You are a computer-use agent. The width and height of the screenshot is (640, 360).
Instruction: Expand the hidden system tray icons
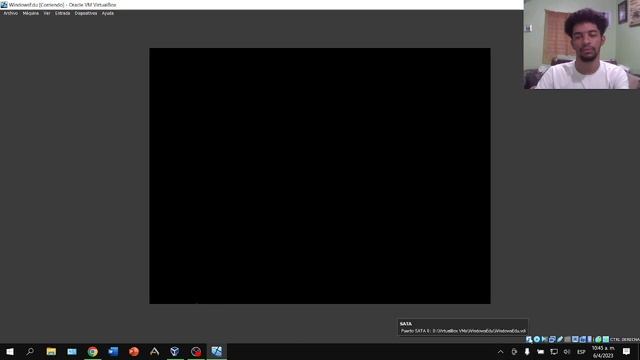[x=500, y=351]
